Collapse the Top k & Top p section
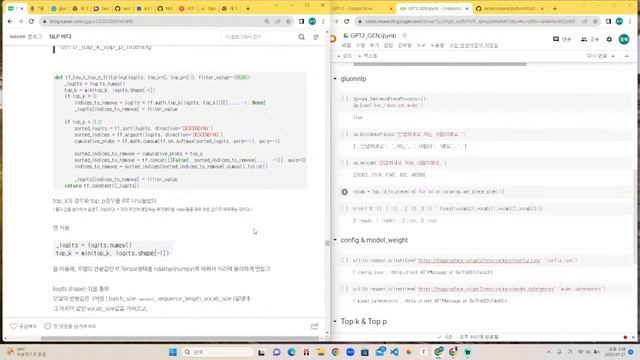 pyautogui.click(x=335, y=322)
